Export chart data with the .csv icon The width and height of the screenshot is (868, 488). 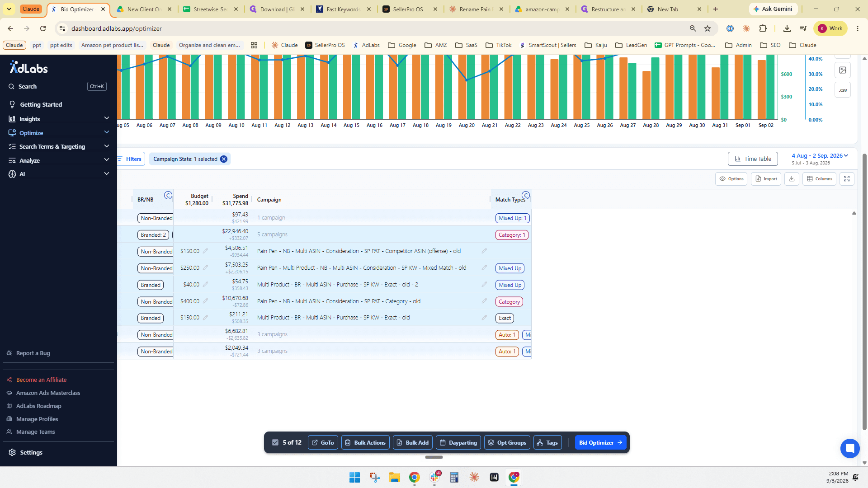(843, 90)
